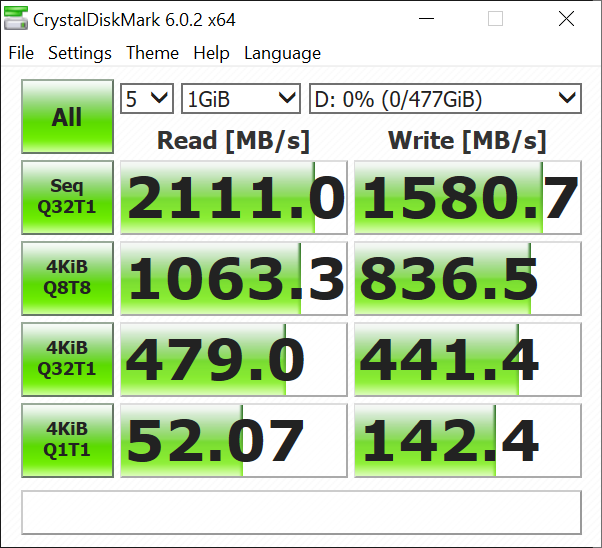Click the 4KiB Q8T8 write result 836.5
Image resolution: width=602 pixels, height=548 pixels.
tap(468, 278)
